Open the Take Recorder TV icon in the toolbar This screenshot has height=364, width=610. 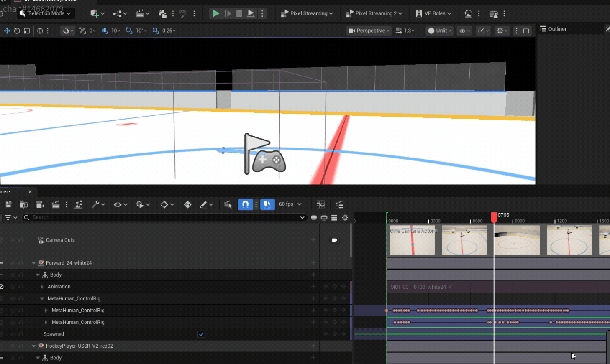point(493,13)
